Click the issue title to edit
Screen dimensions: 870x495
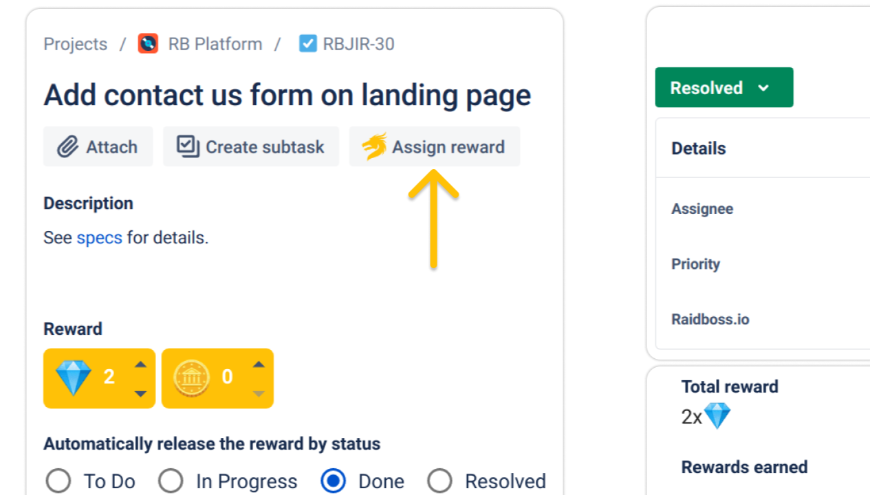pos(287,96)
